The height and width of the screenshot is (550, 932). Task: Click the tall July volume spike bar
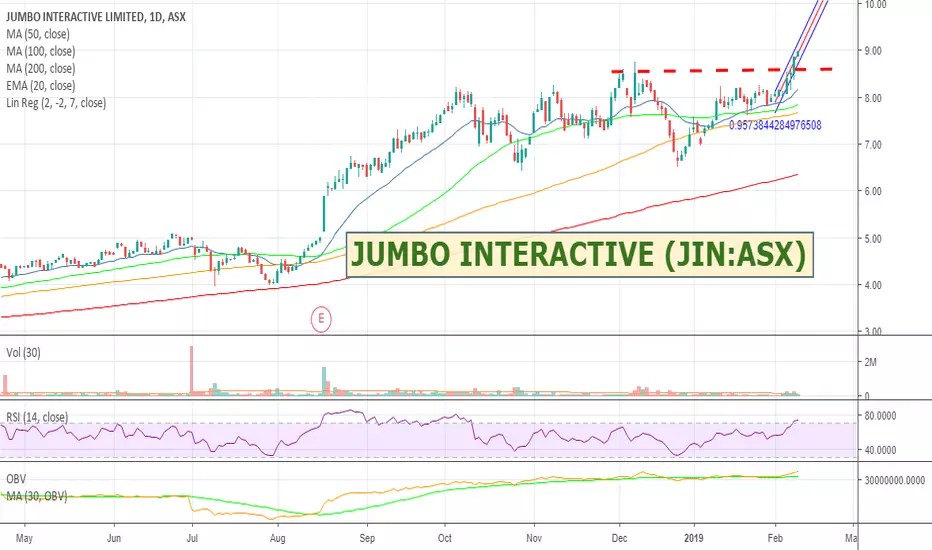pos(191,370)
